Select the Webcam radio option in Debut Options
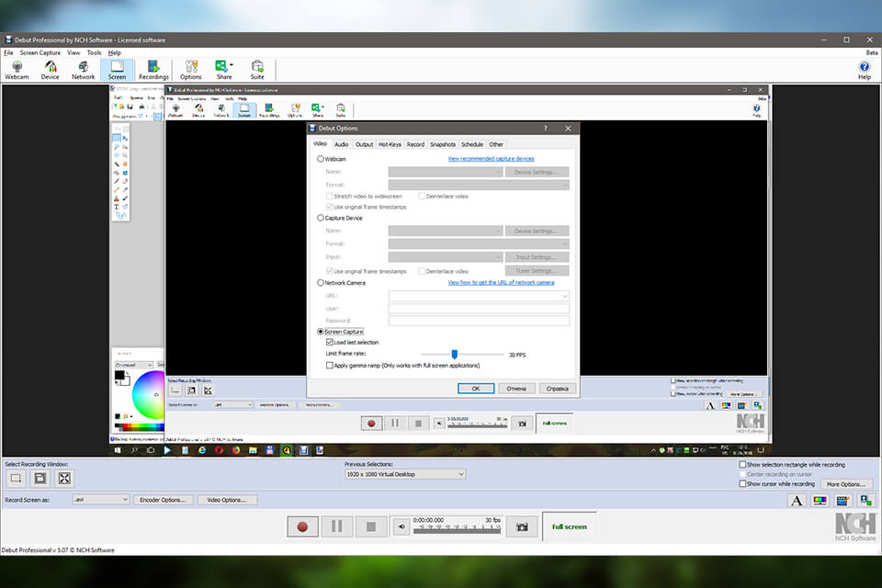Screen dimensions: 882x588 321,159
